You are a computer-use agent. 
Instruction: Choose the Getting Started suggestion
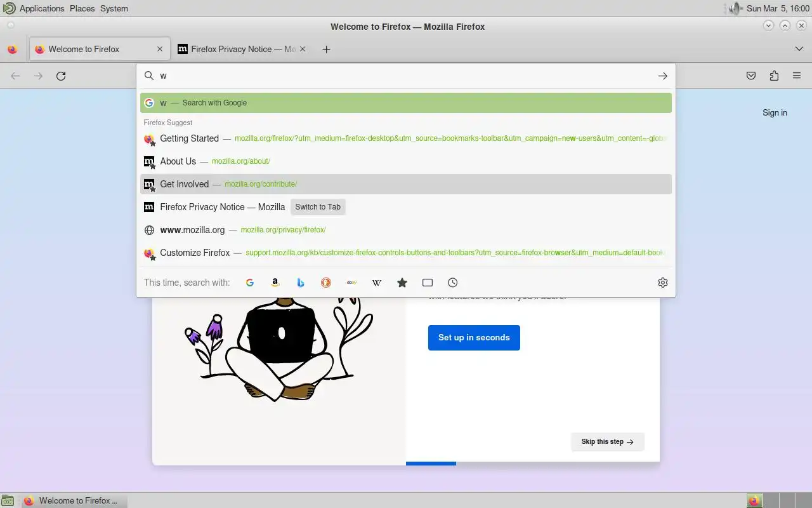click(406, 138)
